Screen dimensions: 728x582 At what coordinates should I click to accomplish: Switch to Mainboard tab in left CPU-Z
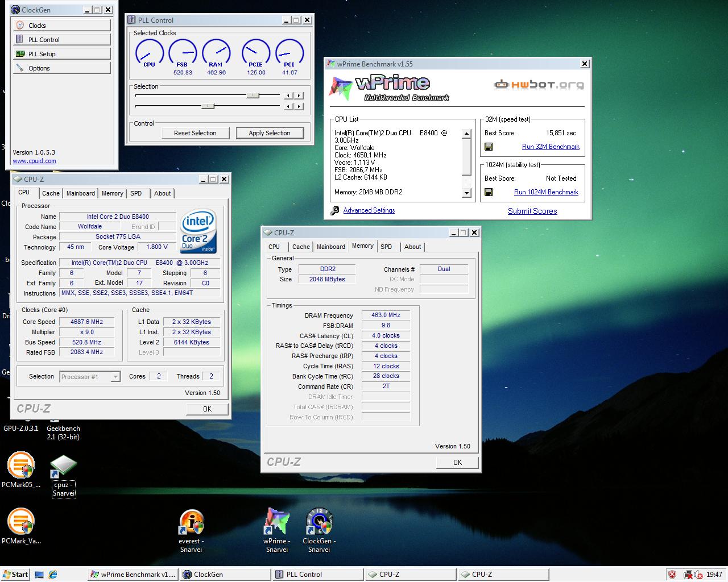tap(81, 193)
